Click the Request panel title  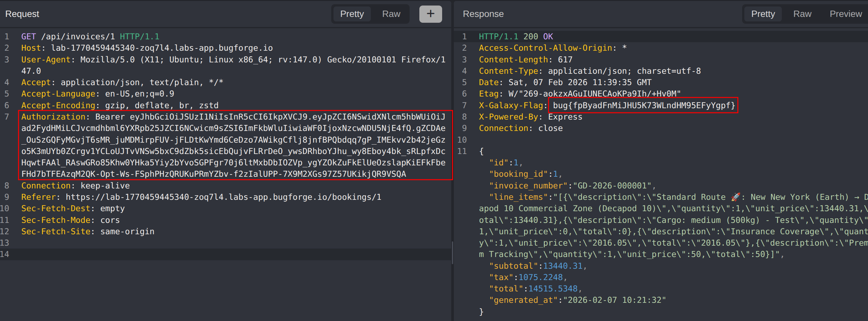click(x=22, y=14)
